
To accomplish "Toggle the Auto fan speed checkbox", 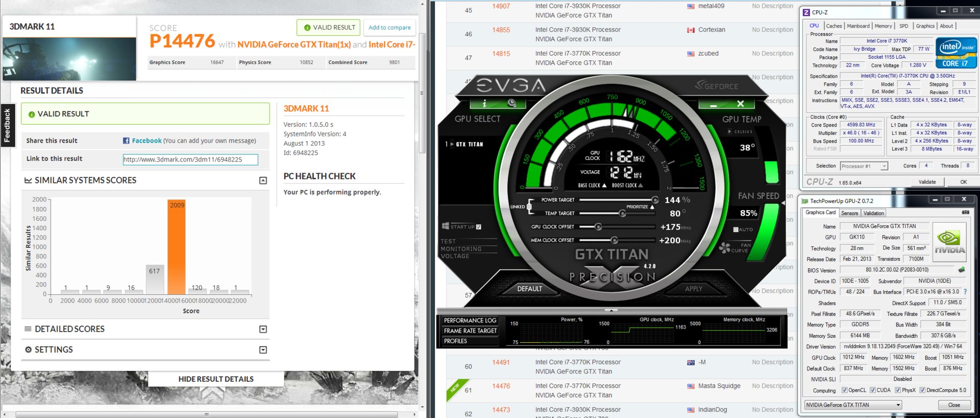I will point(736,229).
